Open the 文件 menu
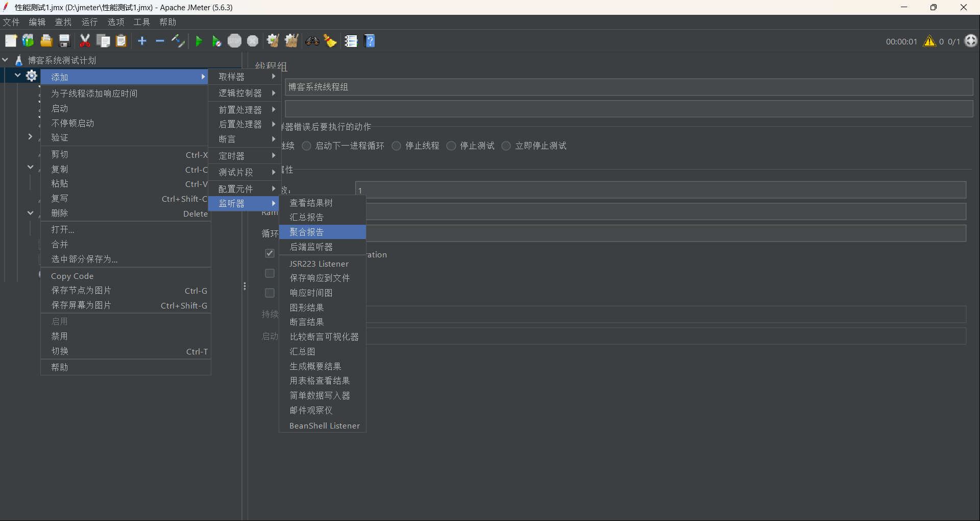The height and width of the screenshot is (521, 980). [11, 22]
